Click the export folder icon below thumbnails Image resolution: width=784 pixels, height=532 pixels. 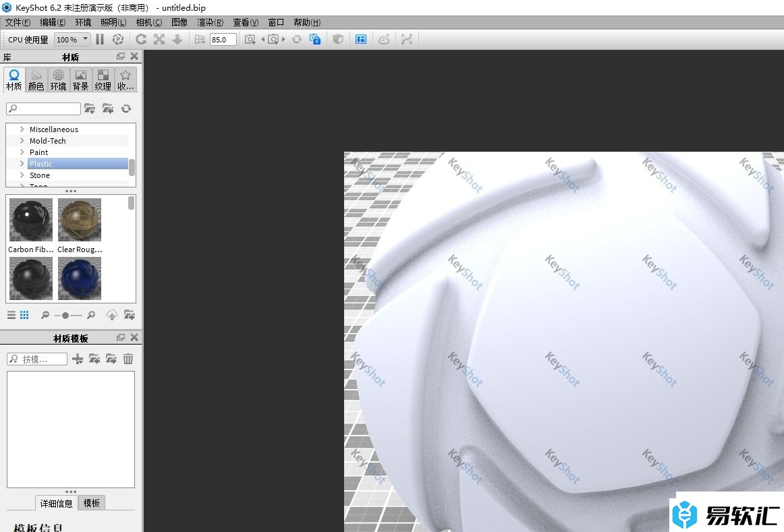tap(130, 315)
